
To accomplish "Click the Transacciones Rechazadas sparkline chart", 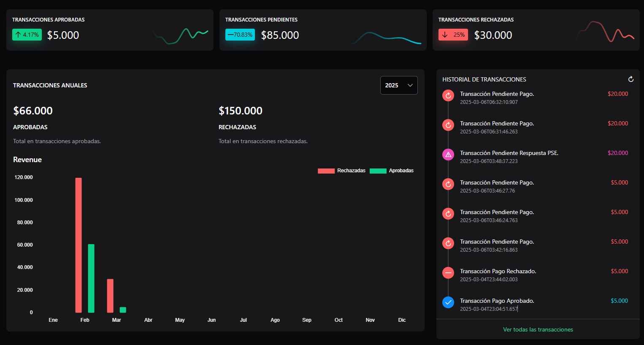I will (x=606, y=32).
